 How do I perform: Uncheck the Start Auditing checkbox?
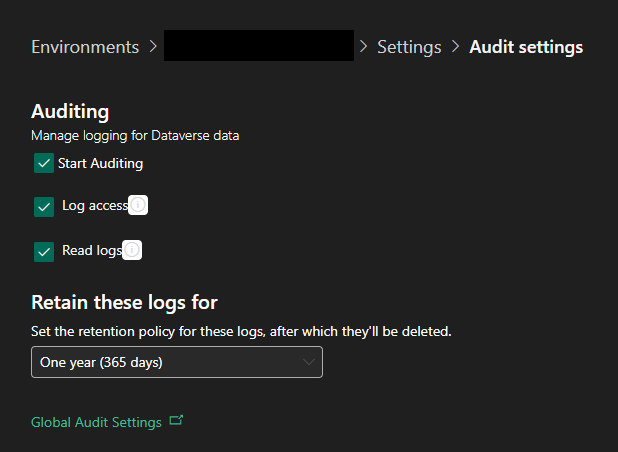[x=44, y=163]
